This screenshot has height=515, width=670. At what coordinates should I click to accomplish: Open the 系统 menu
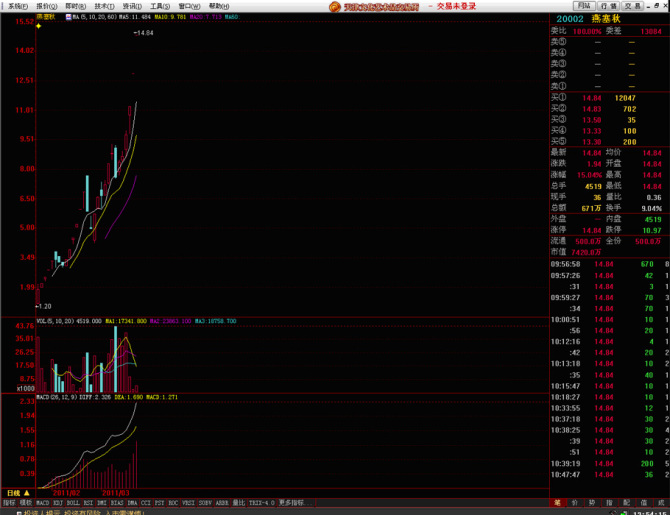pos(18,6)
